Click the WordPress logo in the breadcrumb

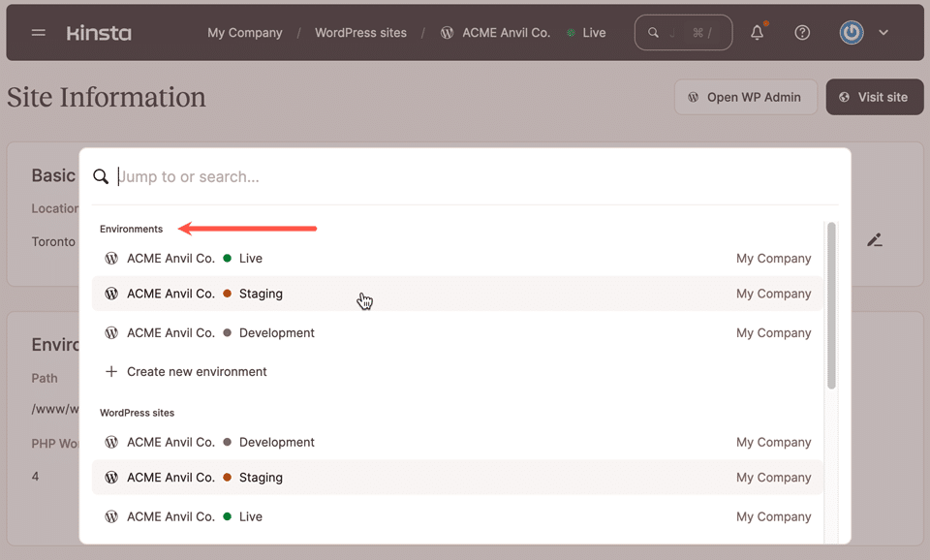point(447,32)
